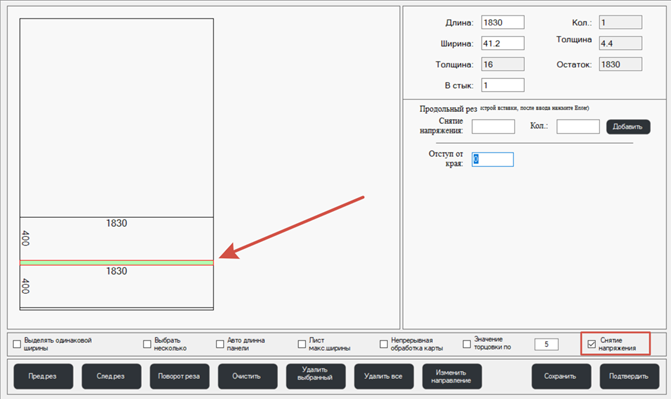Check 'Значение торцовки по' checkbox
Image resolution: width=671 pixels, height=399 pixels.
[x=467, y=344]
